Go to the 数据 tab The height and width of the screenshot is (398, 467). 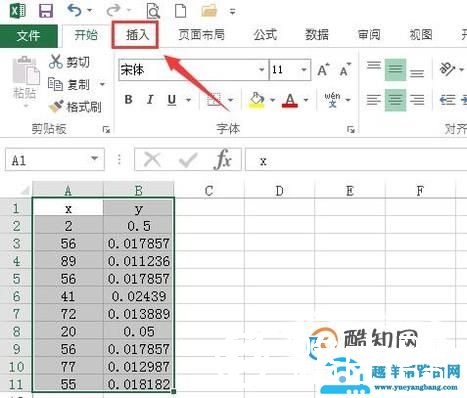tap(317, 35)
